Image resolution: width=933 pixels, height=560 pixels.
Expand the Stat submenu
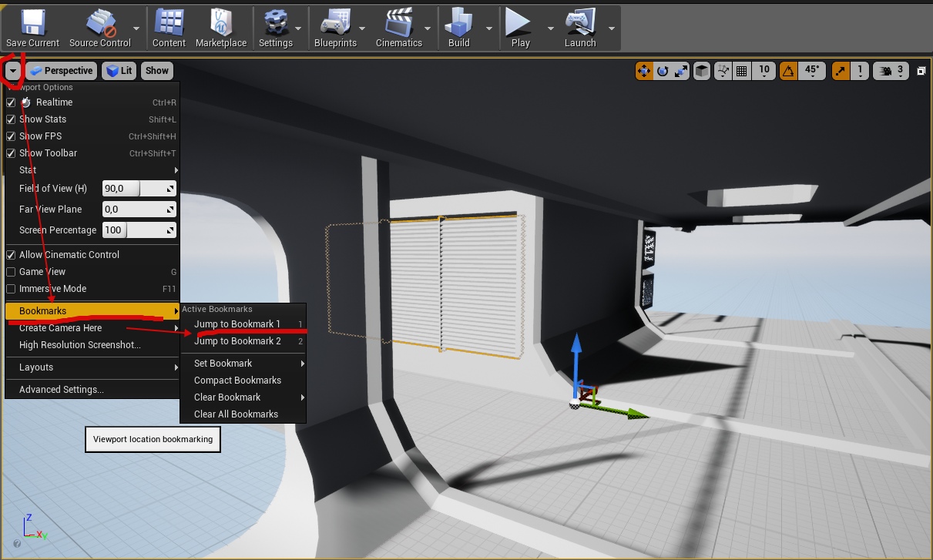[x=92, y=170]
